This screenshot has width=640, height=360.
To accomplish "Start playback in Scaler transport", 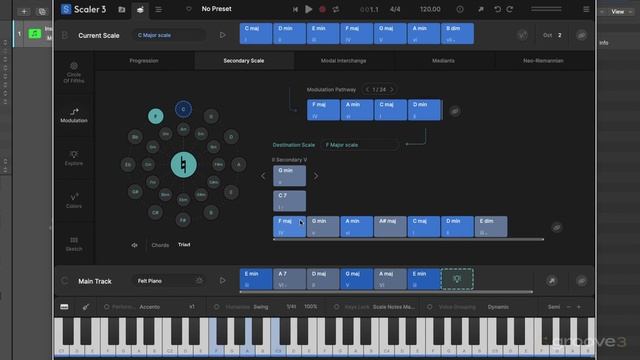I will click(309, 9).
